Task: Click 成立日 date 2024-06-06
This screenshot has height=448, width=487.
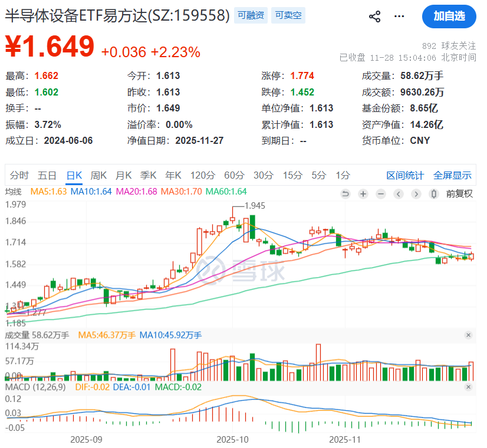Action: [68, 141]
